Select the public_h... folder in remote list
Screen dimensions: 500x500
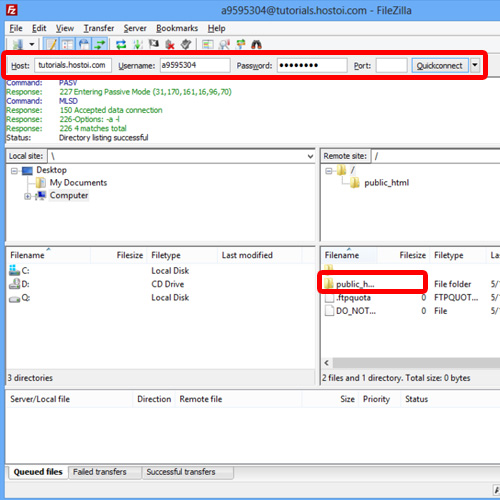[355, 284]
